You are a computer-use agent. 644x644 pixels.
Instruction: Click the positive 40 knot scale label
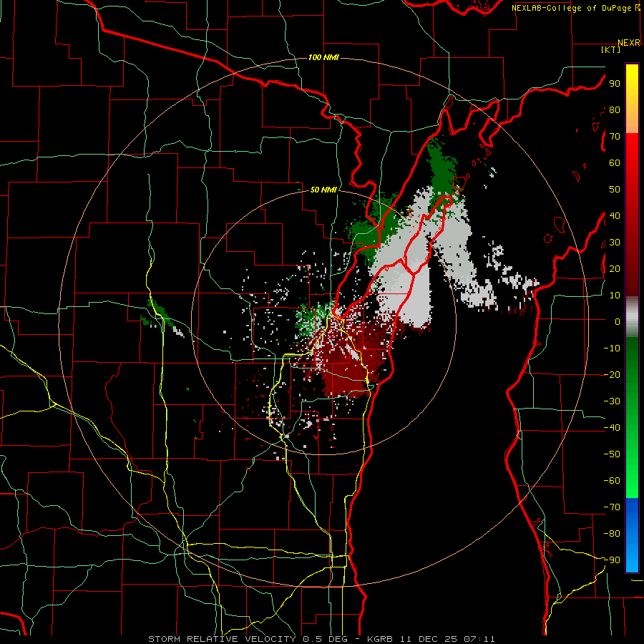[x=615, y=215]
